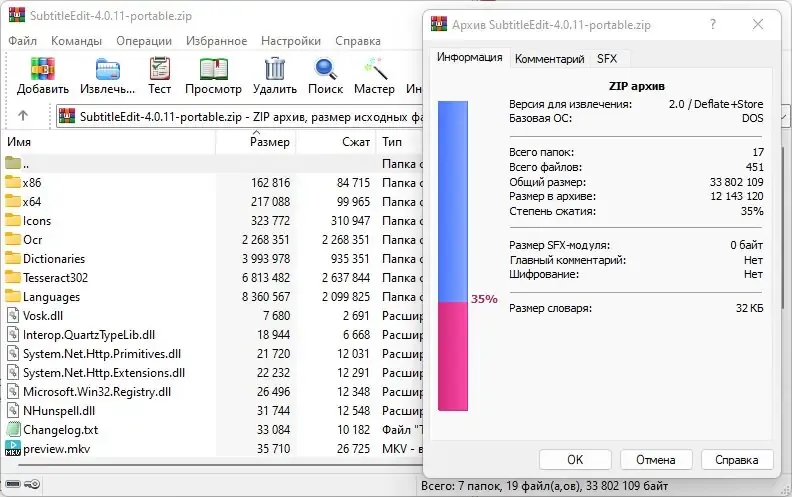
Task: Click the key password icon in status bar
Action: coord(32,484)
